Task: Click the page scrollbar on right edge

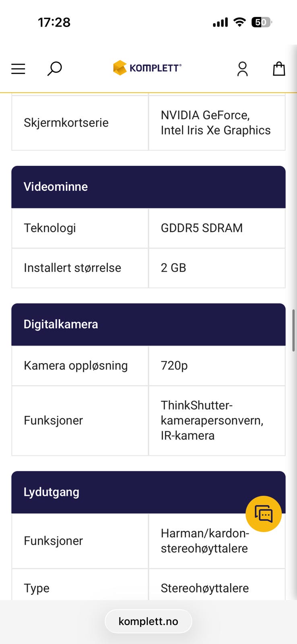Action: 294,330
